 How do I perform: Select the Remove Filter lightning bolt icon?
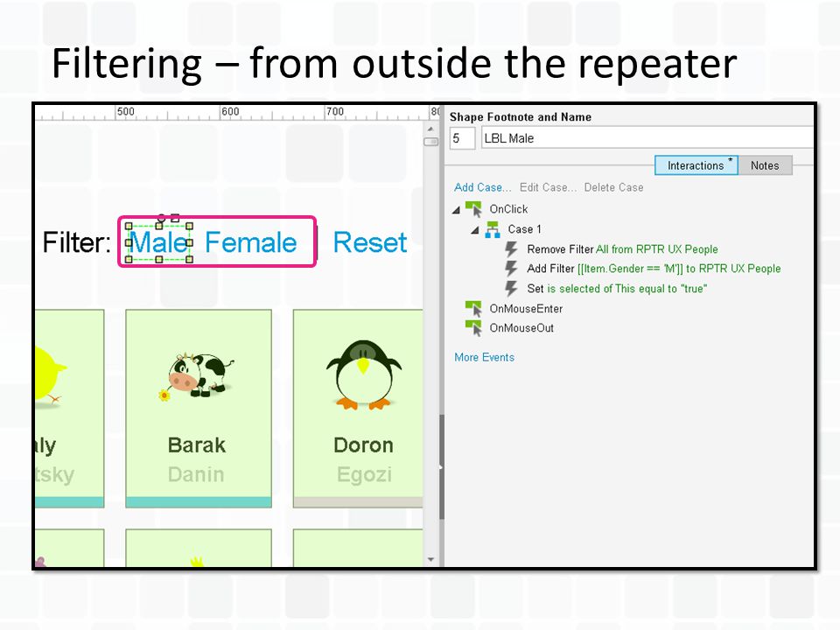click(x=512, y=249)
